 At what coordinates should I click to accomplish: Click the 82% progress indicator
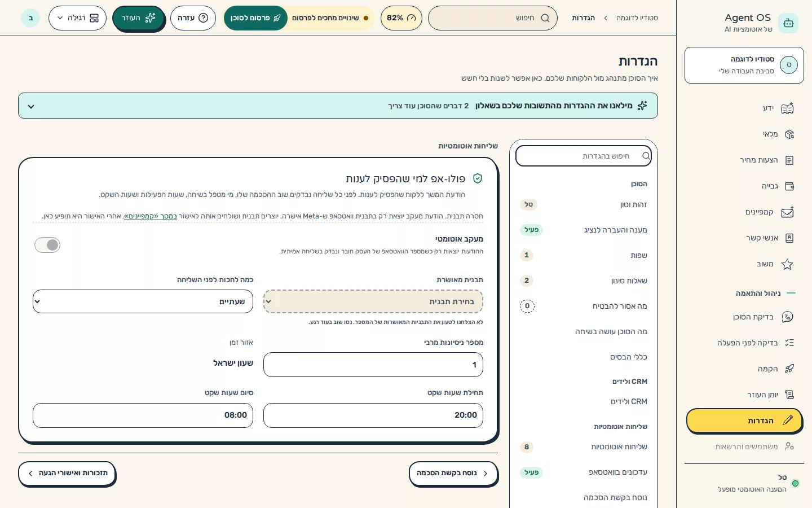pos(401,18)
